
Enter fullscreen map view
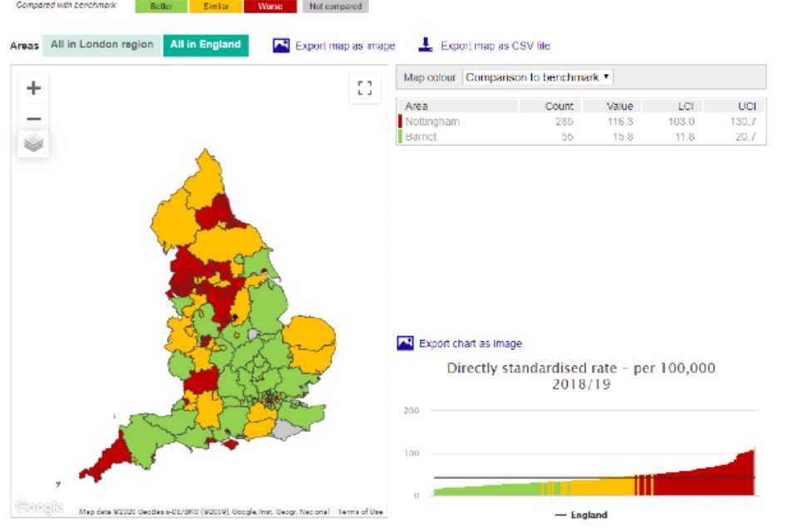click(364, 88)
